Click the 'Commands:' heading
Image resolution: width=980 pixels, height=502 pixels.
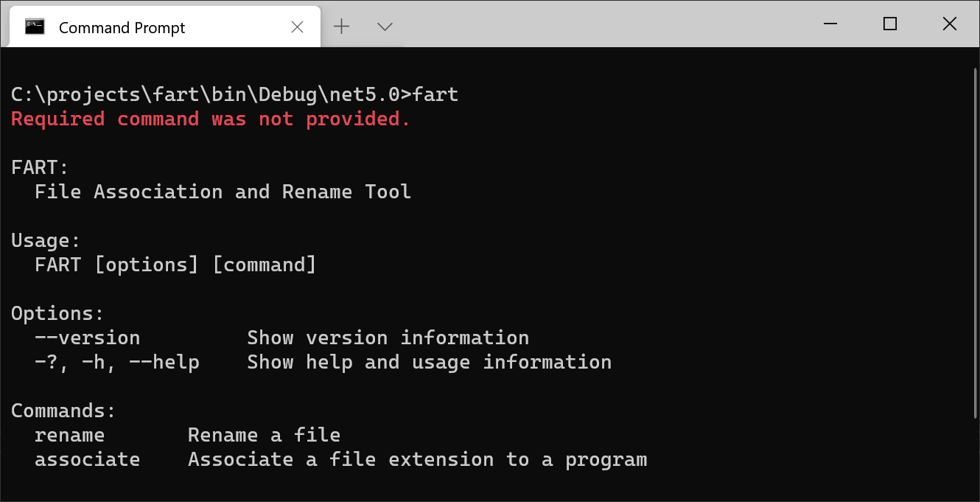point(63,411)
